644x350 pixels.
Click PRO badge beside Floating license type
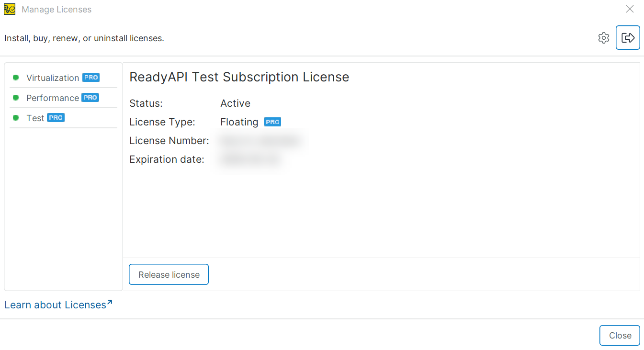tap(272, 122)
